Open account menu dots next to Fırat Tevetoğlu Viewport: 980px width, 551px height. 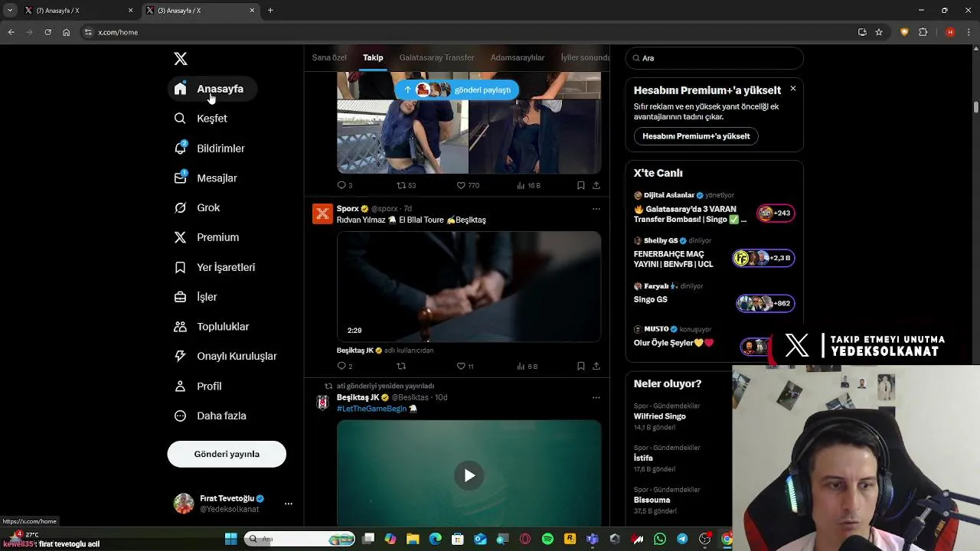(289, 504)
